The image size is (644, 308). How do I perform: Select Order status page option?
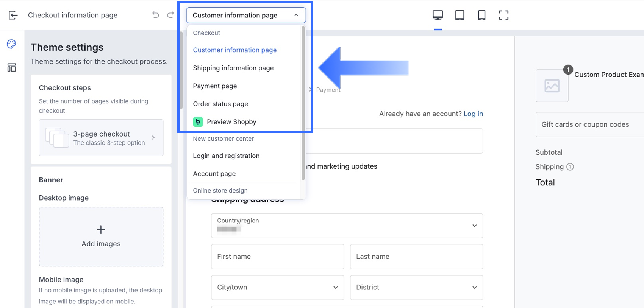pyautogui.click(x=220, y=104)
